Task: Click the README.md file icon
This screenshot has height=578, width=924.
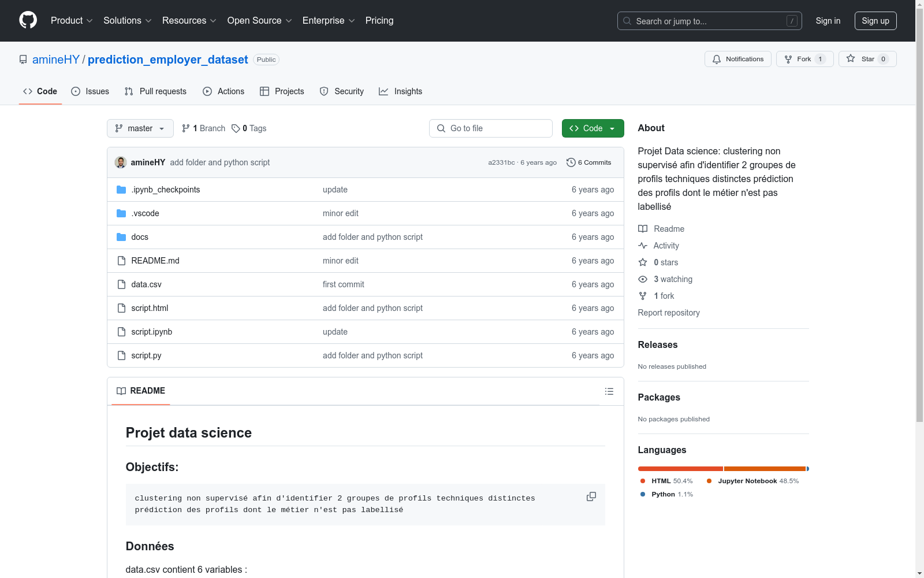Action: (121, 261)
